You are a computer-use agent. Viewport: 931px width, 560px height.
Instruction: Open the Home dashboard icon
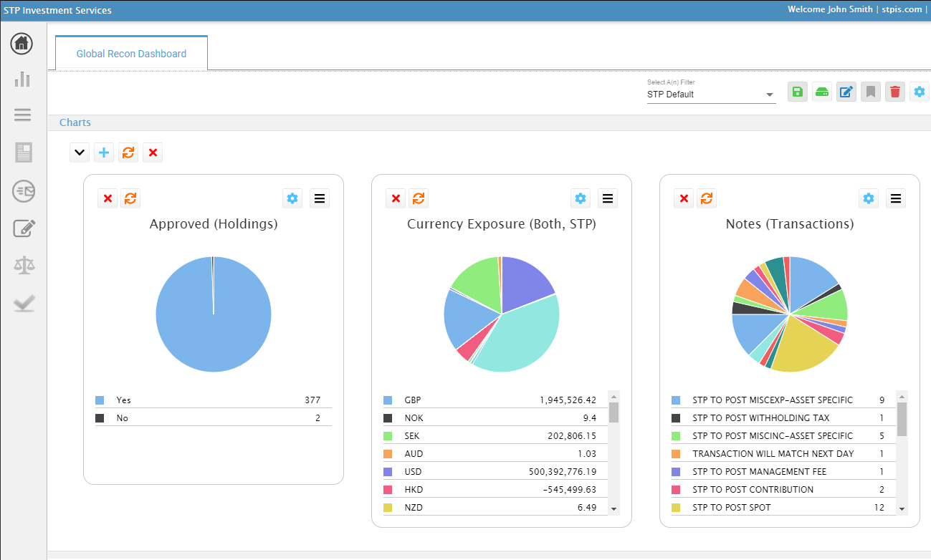pyautogui.click(x=22, y=44)
